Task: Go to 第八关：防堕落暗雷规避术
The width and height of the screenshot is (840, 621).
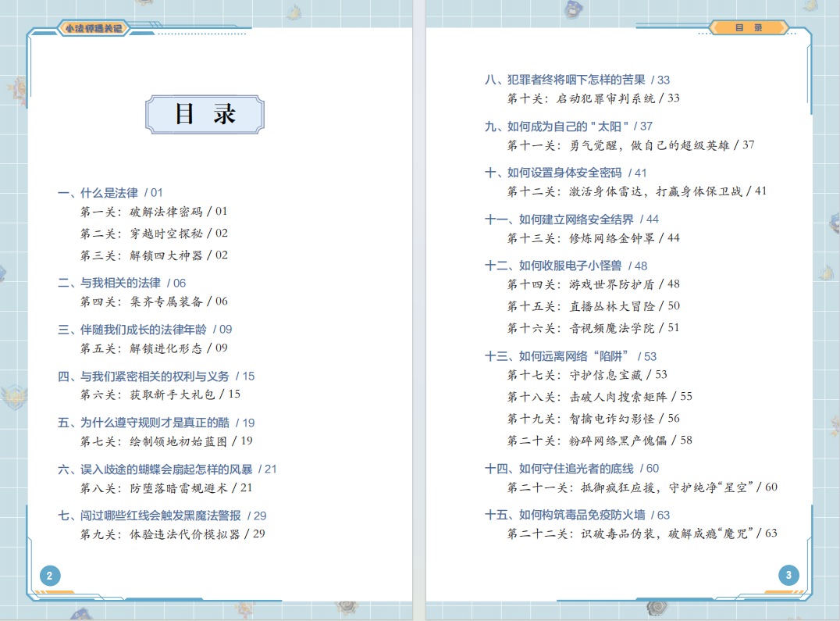Action: coord(166,488)
